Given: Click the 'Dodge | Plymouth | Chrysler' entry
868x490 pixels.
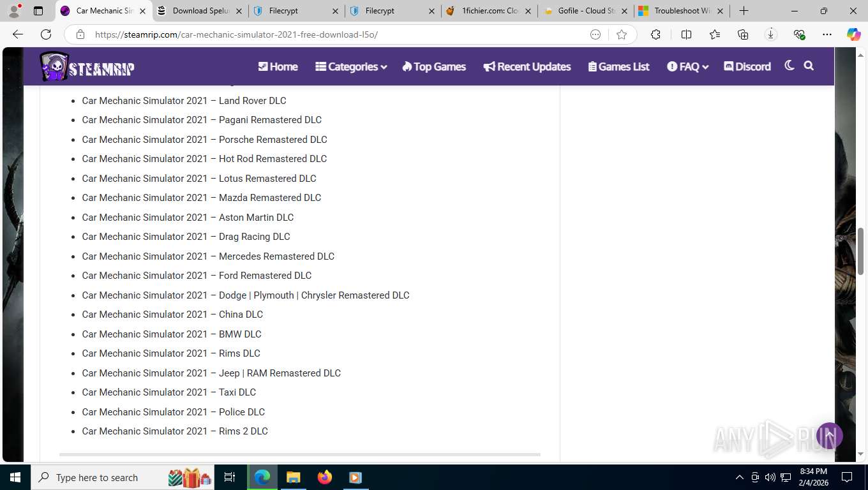Looking at the screenshot, I should [x=246, y=295].
